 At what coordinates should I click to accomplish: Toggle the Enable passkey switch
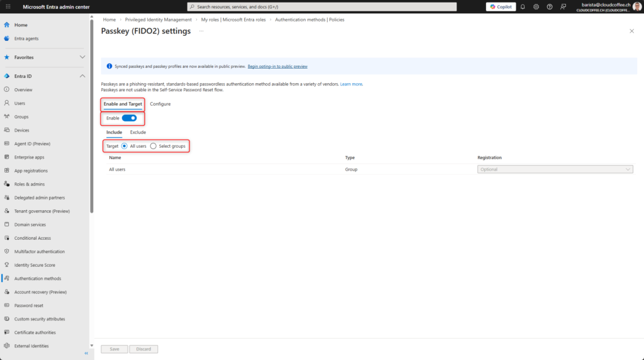[x=129, y=118]
